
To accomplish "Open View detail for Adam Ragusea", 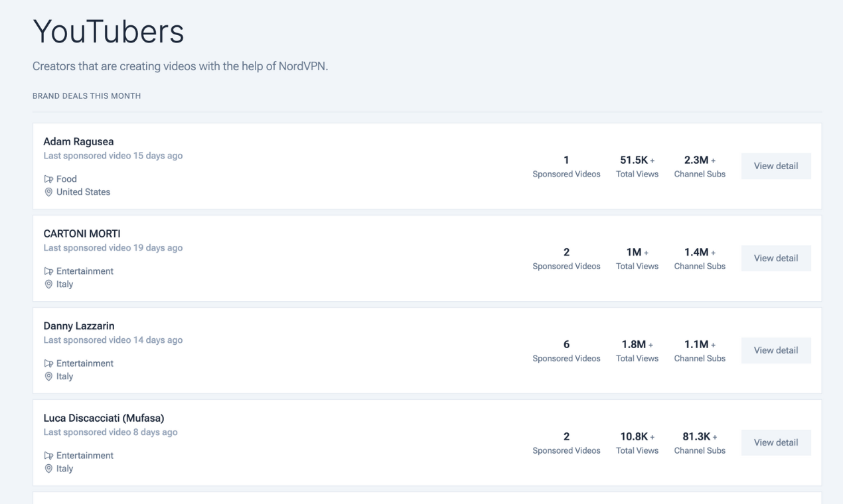I will coord(776,166).
